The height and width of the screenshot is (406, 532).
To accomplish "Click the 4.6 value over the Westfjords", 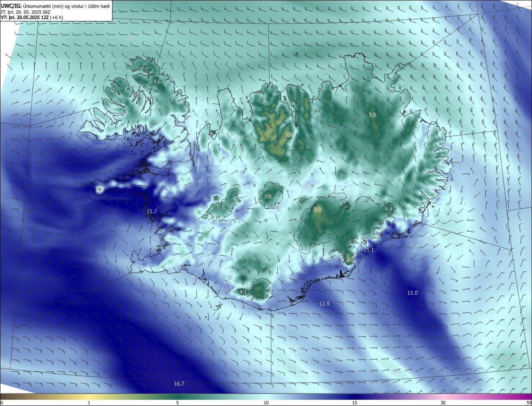I will click(157, 82).
